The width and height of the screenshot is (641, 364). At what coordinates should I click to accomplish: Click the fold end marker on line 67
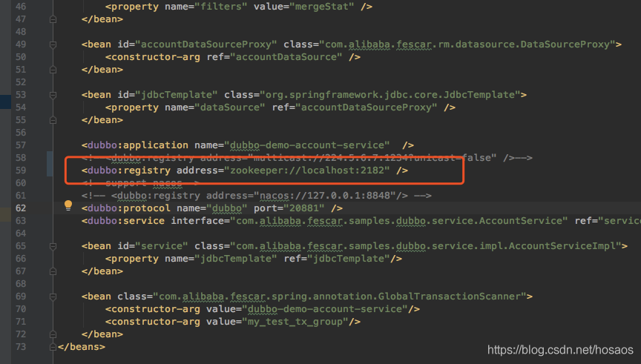53,271
